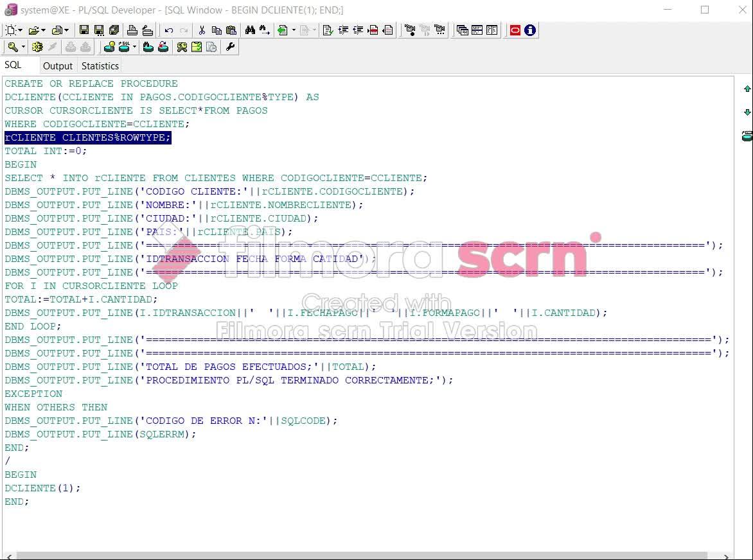753x560 pixels.
Task: Click the Macro library camera icon
Action: [439, 30]
